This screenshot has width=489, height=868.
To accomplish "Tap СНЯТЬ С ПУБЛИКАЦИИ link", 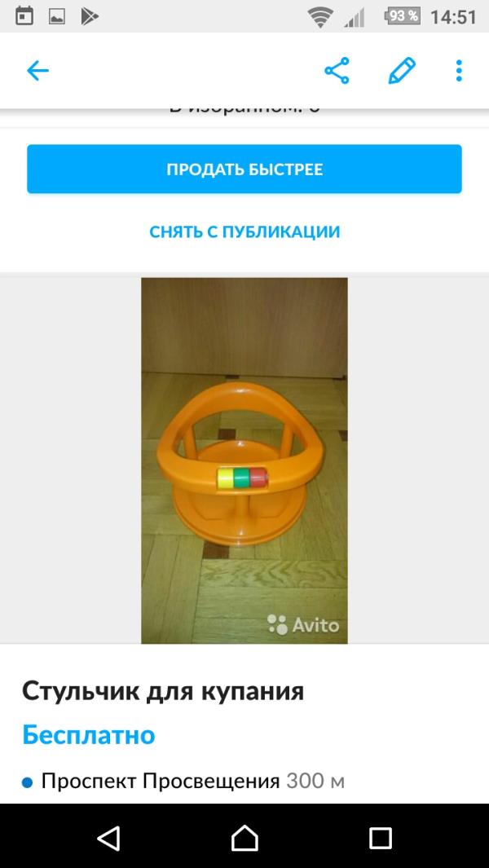I will [244, 231].
